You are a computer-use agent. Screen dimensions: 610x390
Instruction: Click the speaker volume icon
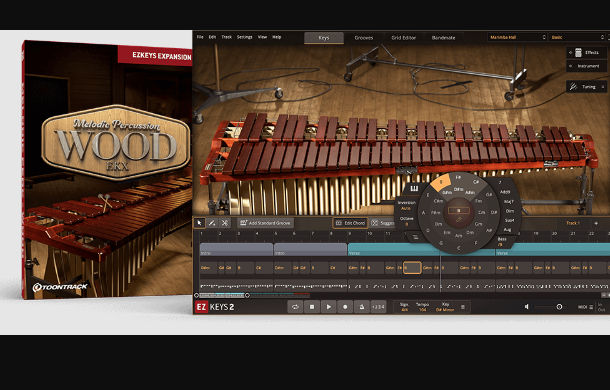pos(527,307)
